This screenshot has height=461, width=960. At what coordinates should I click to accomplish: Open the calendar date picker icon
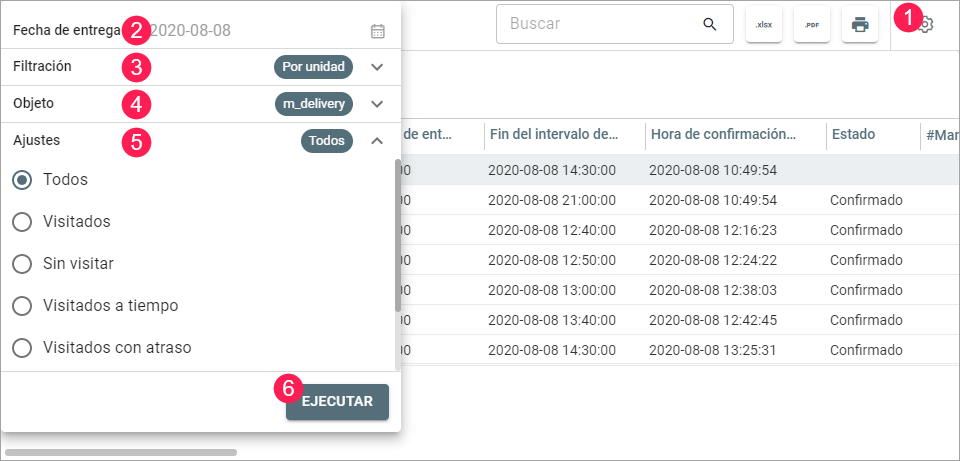tap(377, 31)
